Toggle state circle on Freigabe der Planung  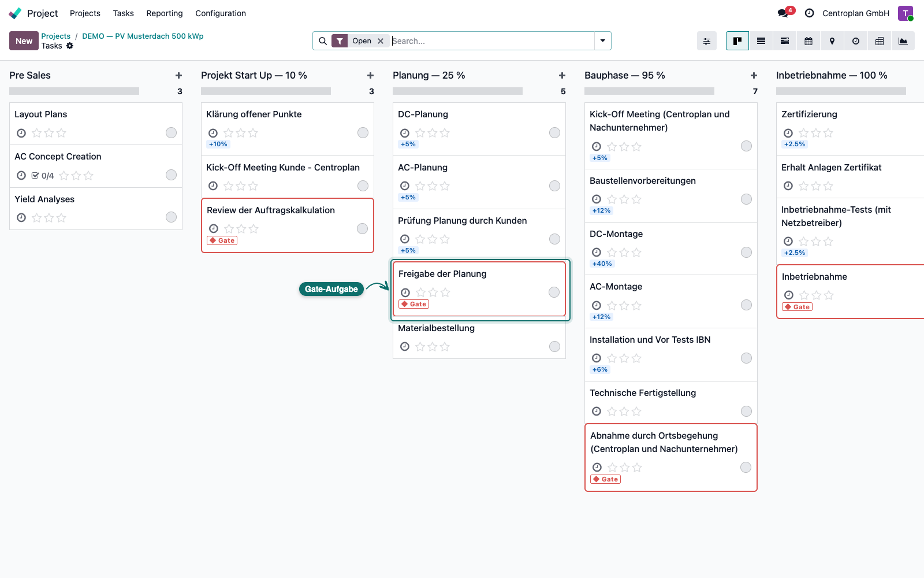(554, 292)
